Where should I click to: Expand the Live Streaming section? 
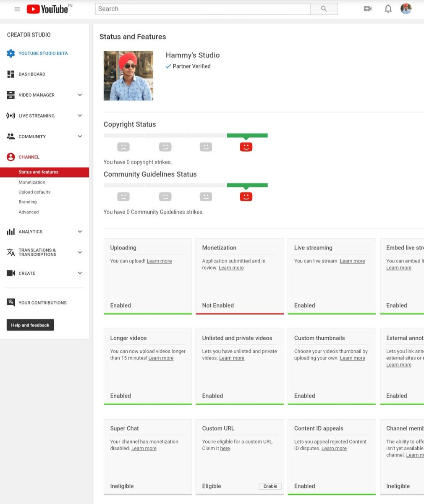click(x=80, y=115)
